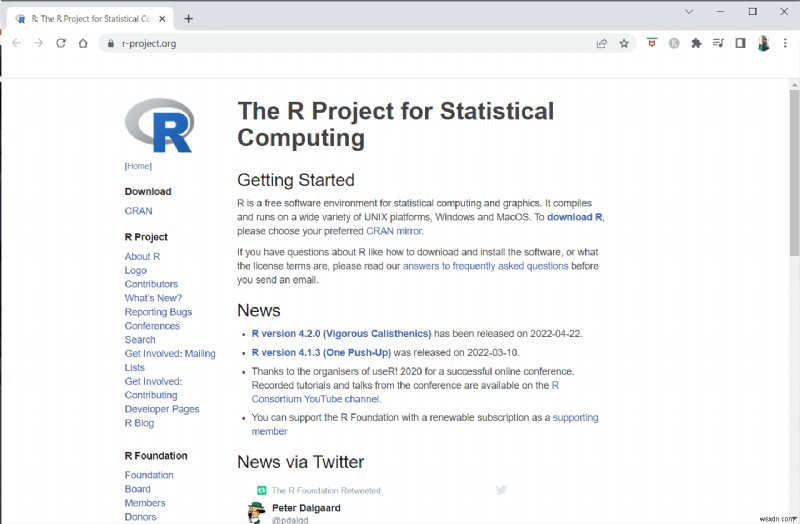This screenshot has height=524, width=800.
Task: Share this page from the address bar
Action: 602,43
